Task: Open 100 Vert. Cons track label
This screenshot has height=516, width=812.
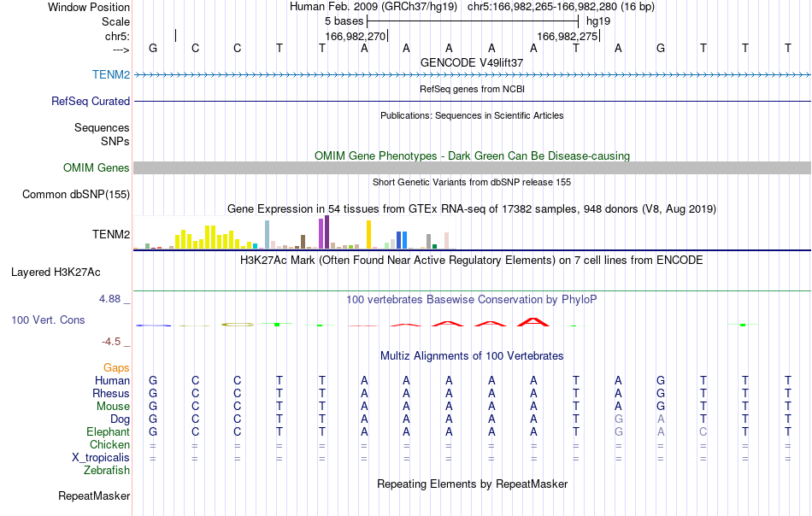Action: [48, 320]
